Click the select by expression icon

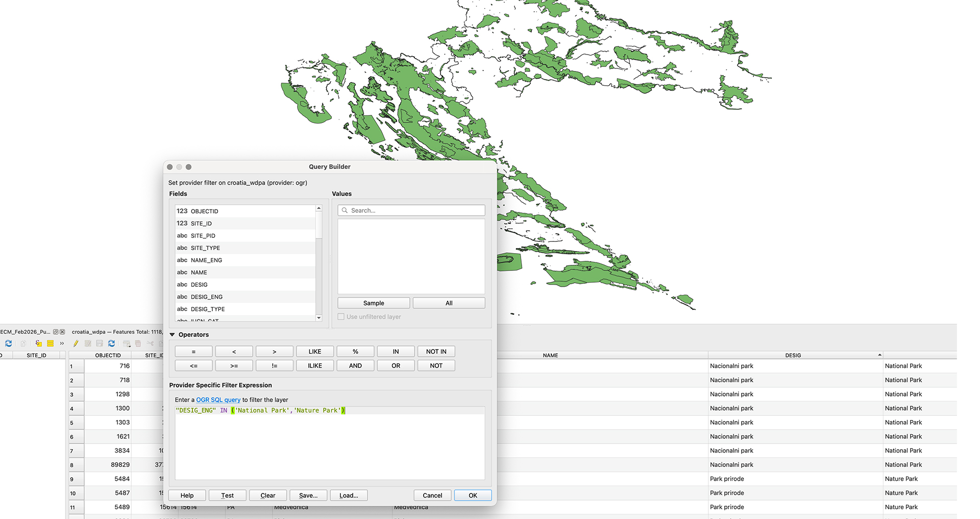click(39, 343)
